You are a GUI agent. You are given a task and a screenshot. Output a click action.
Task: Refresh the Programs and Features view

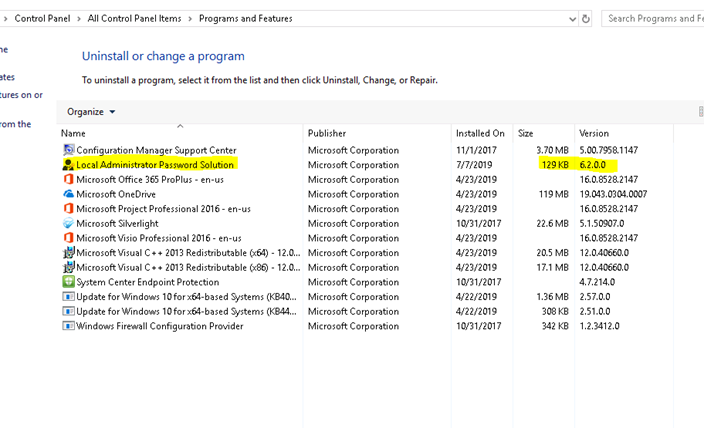coord(585,19)
